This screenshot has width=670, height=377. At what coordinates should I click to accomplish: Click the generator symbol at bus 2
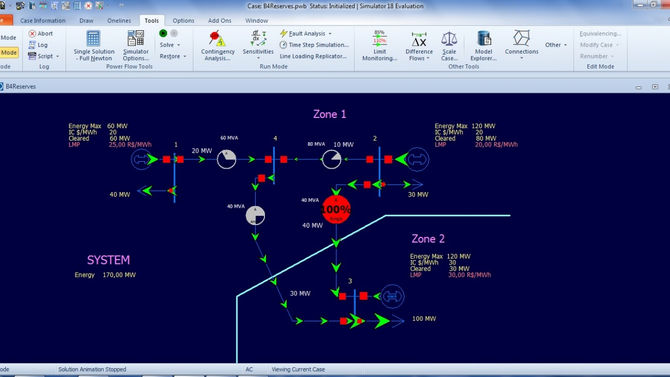pyautogui.click(x=417, y=159)
